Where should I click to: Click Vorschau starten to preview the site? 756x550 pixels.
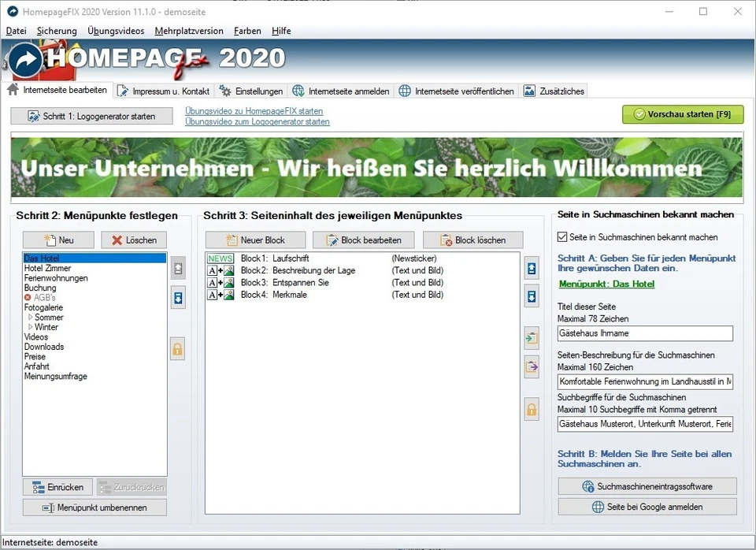tap(682, 114)
